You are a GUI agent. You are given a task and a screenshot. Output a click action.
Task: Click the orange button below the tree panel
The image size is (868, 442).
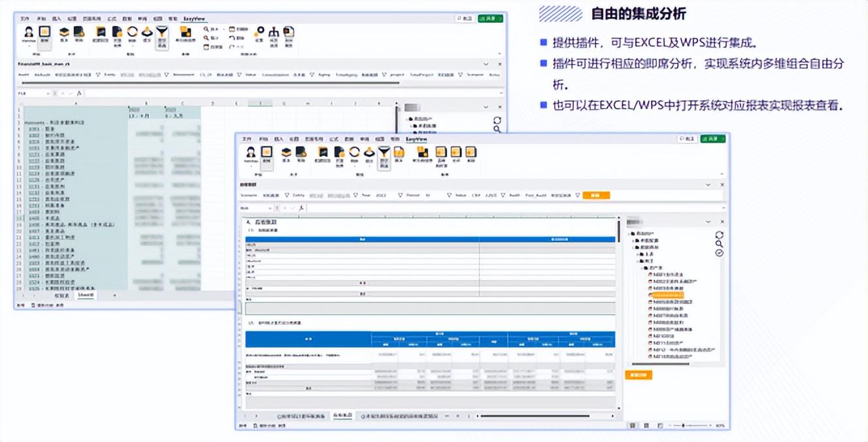point(638,375)
